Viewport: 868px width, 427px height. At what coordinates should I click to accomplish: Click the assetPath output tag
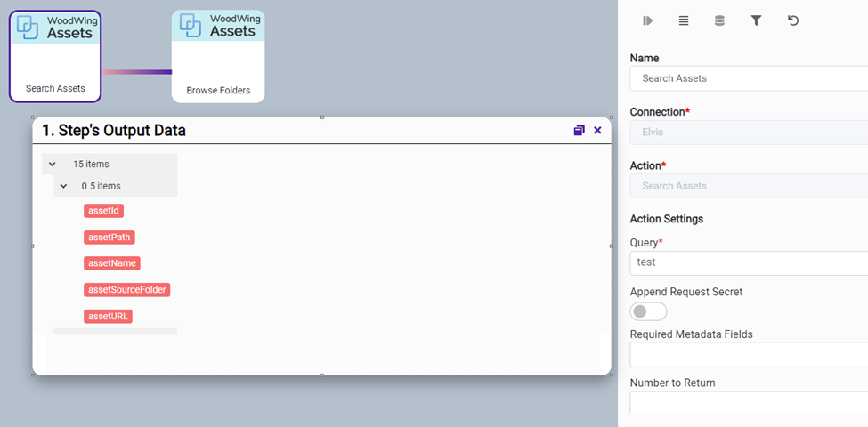point(109,238)
